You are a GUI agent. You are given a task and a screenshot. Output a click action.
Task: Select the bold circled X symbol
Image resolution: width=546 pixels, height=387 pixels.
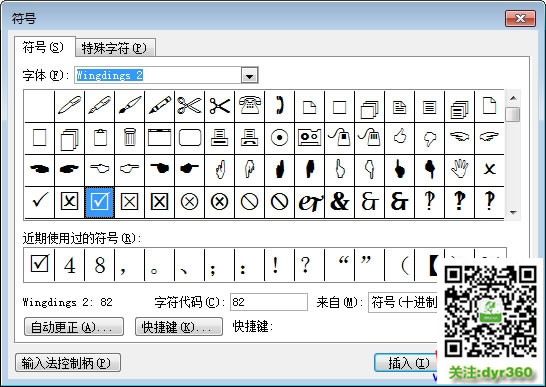[x=219, y=202]
